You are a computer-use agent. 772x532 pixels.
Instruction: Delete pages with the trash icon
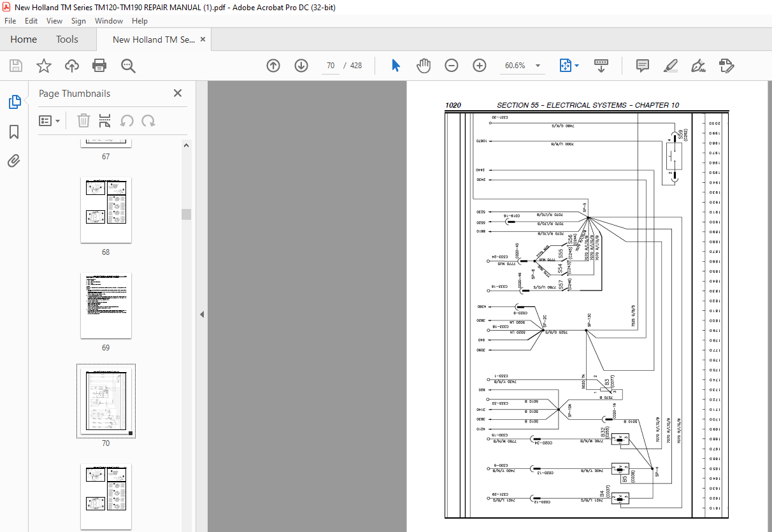tap(83, 120)
